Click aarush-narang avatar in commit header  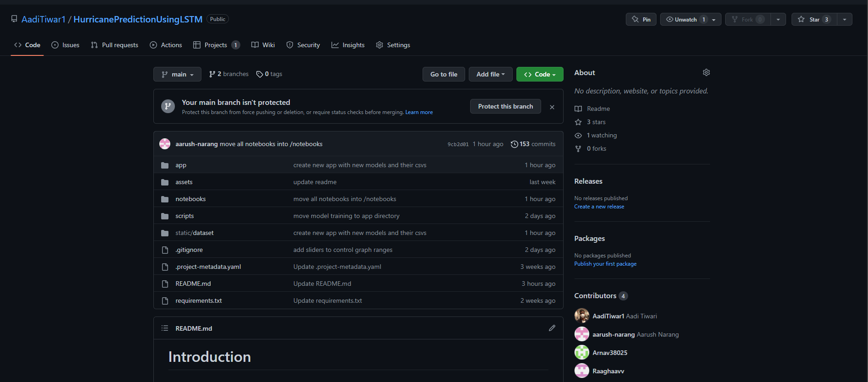point(165,144)
